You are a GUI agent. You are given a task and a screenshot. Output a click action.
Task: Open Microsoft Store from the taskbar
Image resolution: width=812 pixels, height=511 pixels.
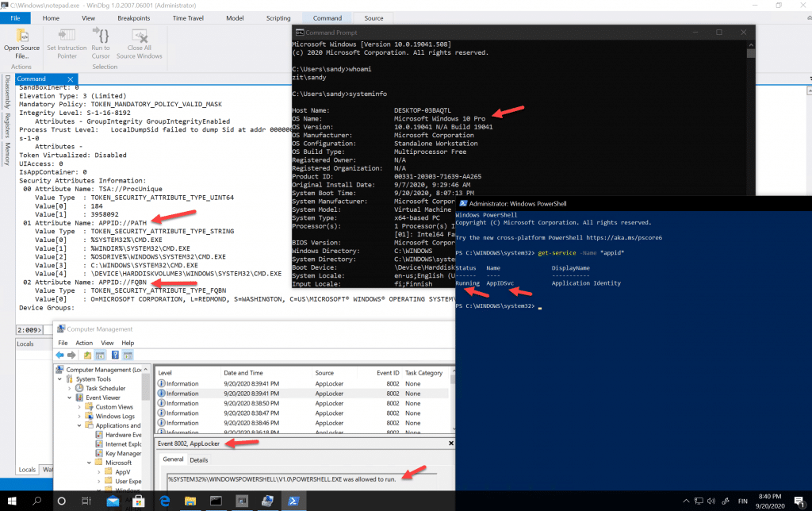138,501
